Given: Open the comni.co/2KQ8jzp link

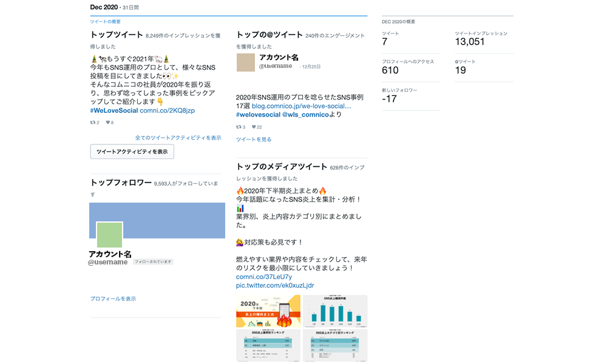Looking at the screenshot, I should click(168, 110).
